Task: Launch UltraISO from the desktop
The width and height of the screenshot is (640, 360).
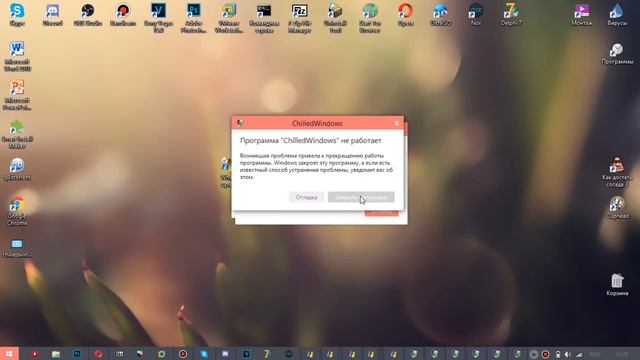Action: point(440,15)
